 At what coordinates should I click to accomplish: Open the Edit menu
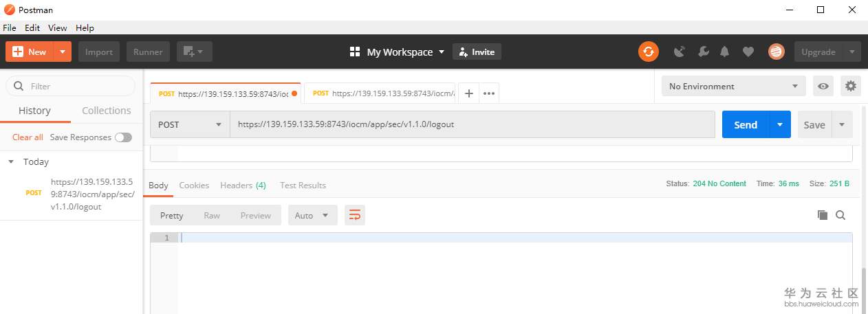pyautogui.click(x=32, y=28)
